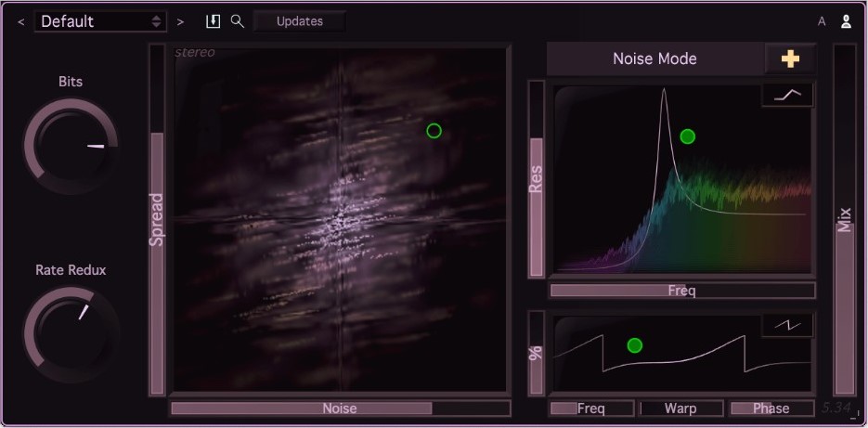Click the filter shape icon in spectrum display
This screenshot has height=428, width=868.
tap(788, 95)
